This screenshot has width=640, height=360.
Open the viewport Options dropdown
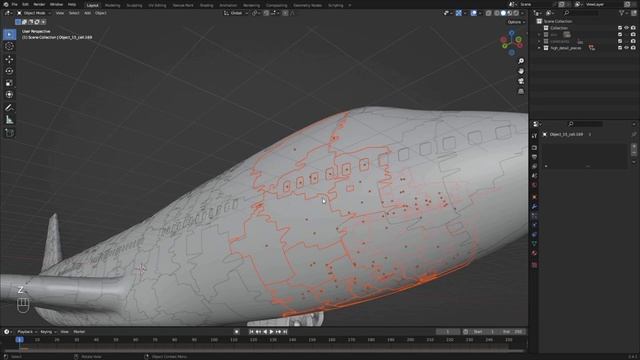click(516, 22)
